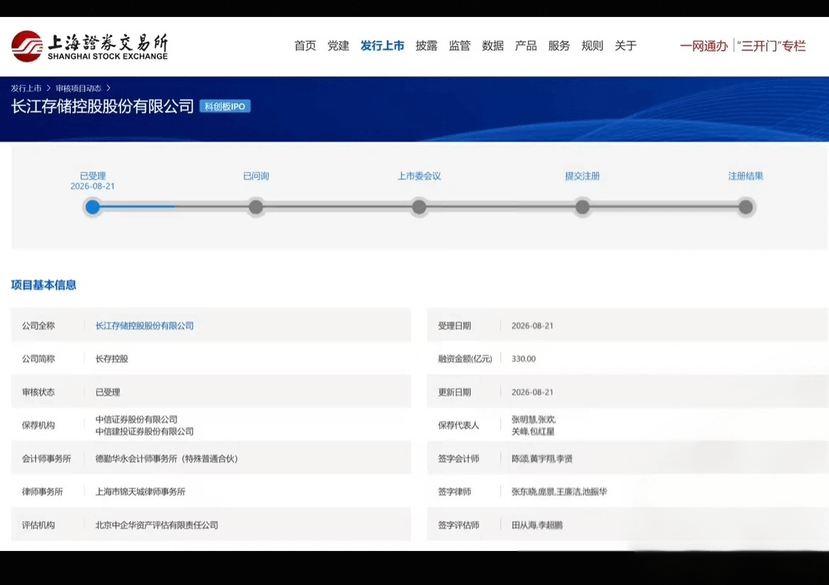Image resolution: width=829 pixels, height=585 pixels.
Task: Open the 首页 menu item
Action: [305, 46]
